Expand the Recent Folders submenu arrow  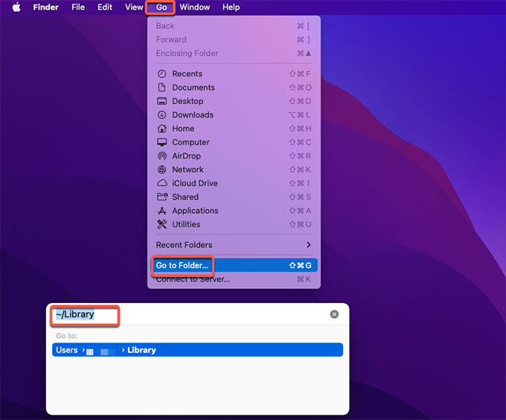click(x=309, y=245)
